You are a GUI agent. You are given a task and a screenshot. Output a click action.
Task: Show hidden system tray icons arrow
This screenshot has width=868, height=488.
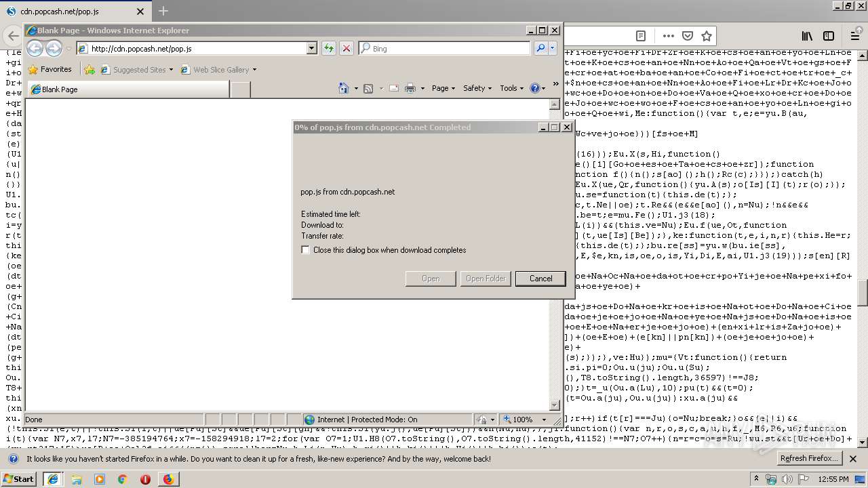point(757,479)
